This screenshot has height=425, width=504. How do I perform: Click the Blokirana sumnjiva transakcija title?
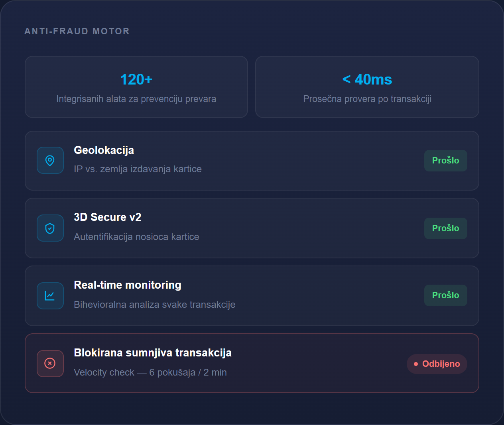153,353
